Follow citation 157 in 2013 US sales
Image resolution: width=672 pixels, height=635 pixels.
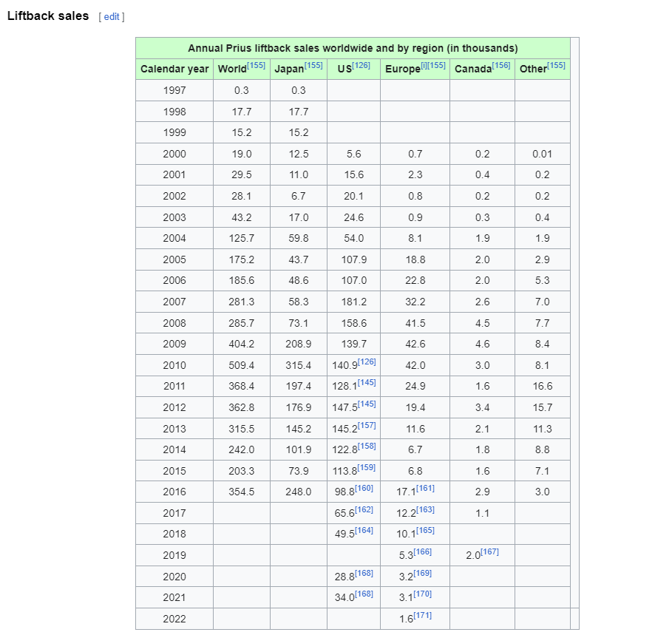tap(367, 425)
